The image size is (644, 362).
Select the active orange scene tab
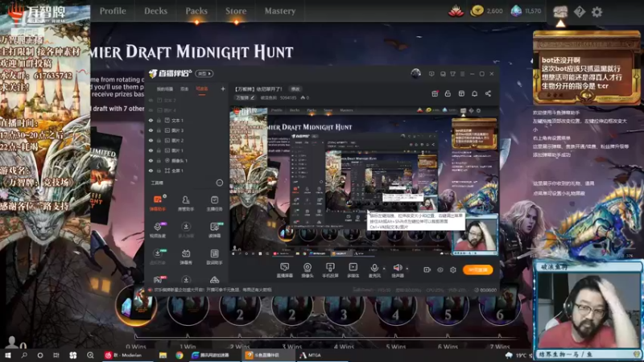tap(202, 89)
